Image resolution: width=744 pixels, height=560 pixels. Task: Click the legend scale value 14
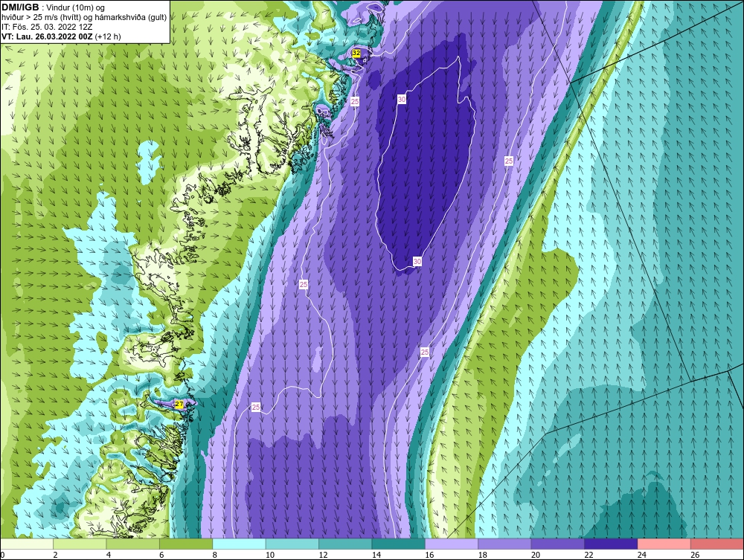pos(376,555)
